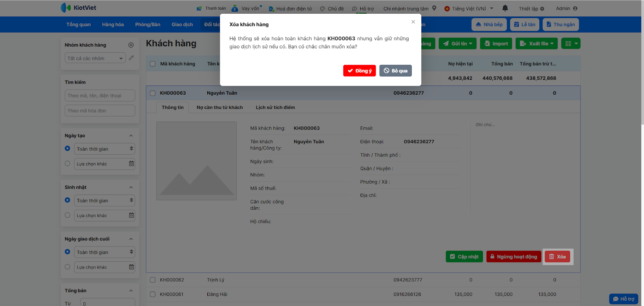Expand the Xuất file dropdown
This screenshot has height=306, width=644.
[537, 43]
